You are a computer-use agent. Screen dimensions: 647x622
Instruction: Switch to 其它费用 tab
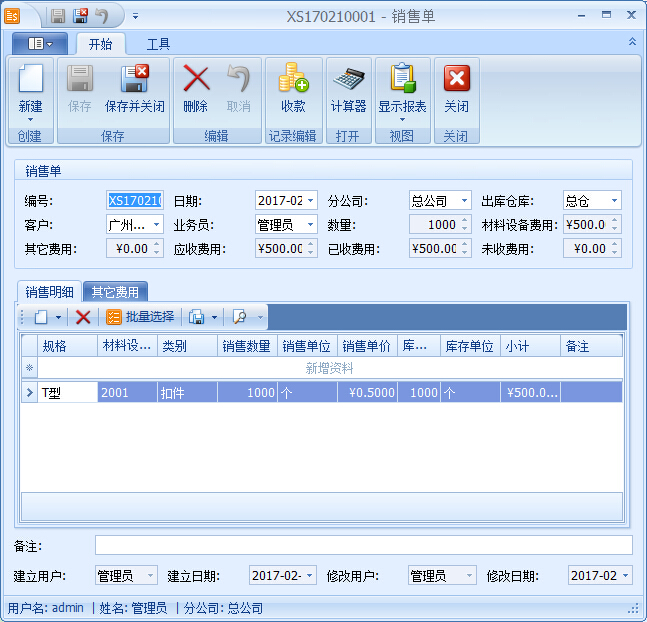point(115,292)
